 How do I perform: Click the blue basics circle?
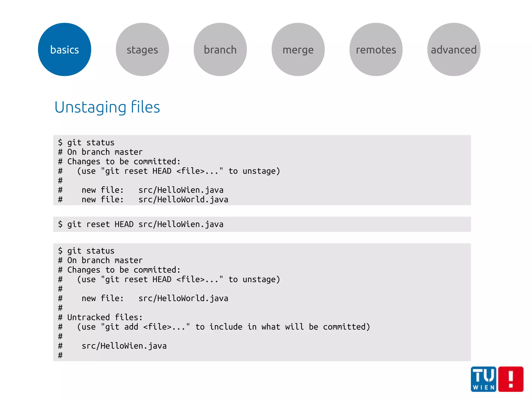tap(64, 49)
